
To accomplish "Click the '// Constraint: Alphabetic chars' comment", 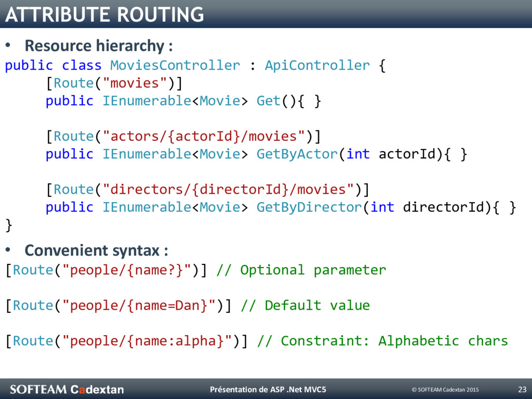I will point(382,341).
